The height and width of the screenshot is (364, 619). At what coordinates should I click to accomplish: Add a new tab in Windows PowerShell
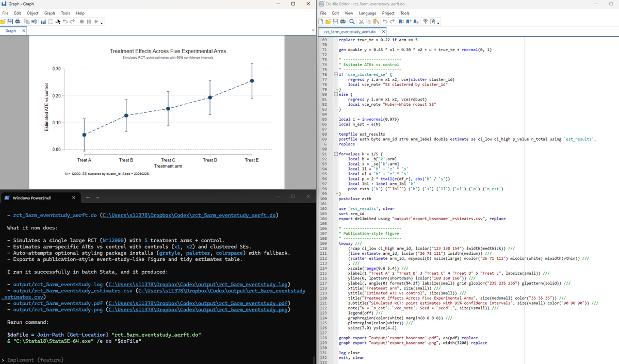[87, 197]
